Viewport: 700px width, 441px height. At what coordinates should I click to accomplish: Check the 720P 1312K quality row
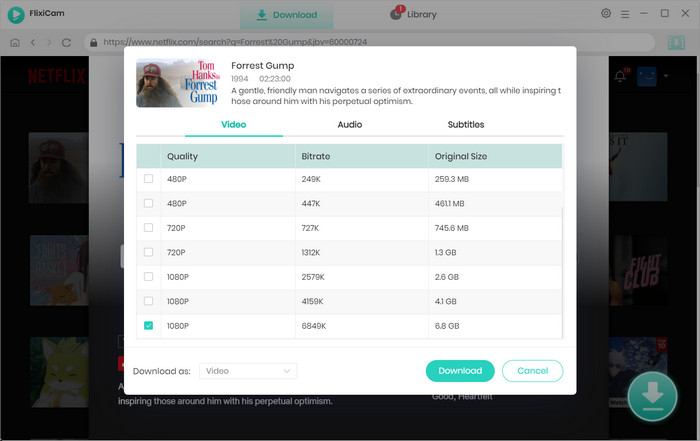148,252
